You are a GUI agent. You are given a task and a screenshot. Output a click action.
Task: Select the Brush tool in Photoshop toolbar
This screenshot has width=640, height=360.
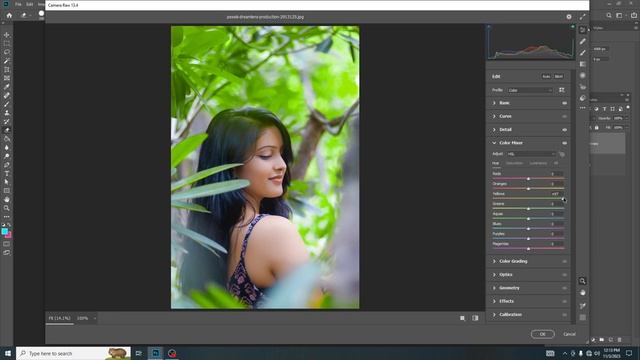pos(7,104)
